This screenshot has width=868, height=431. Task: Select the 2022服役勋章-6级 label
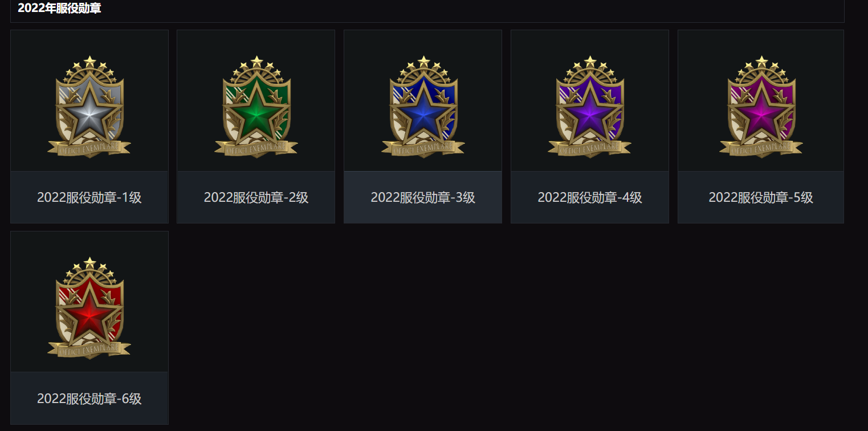pyautogui.click(x=89, y=399)
